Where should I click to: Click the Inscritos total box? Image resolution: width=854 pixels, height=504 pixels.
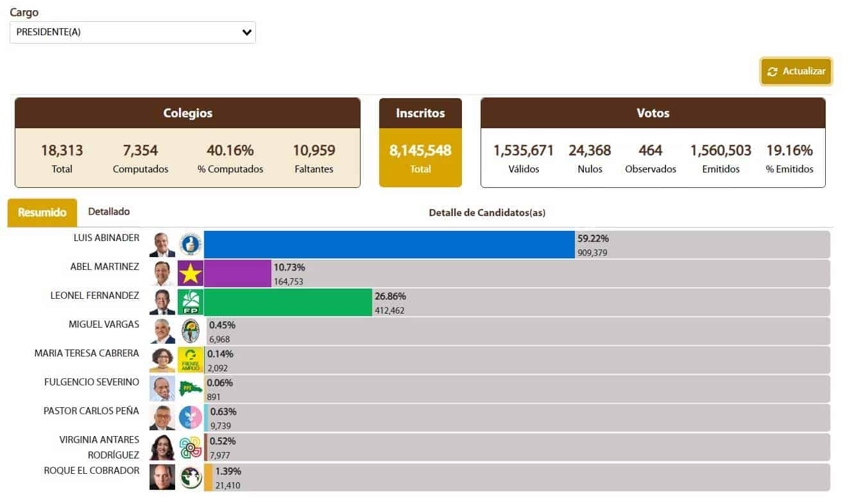(x=420, y=142)
